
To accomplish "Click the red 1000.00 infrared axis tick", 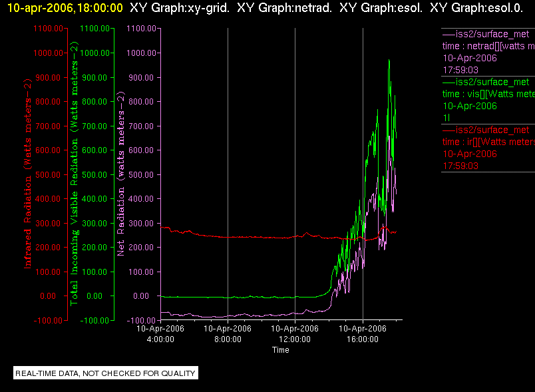I will coord(48,53).
